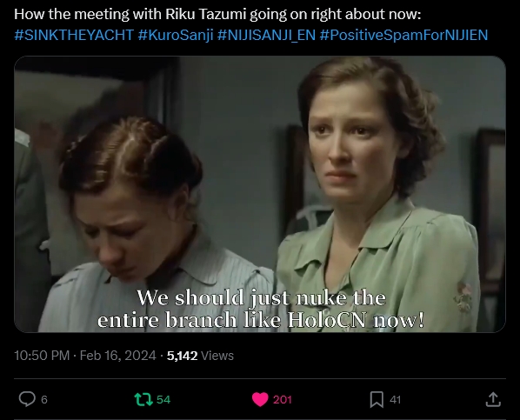Click the video subtitle caption text
Image resolution: width=520 pixels, height=420 pixels.
[261, 309]
